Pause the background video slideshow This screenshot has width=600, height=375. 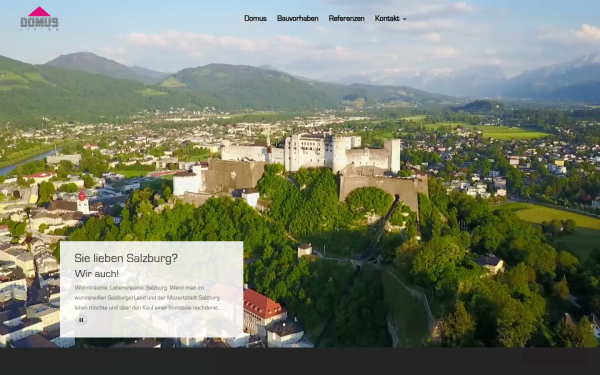click(x=81, y=320)
